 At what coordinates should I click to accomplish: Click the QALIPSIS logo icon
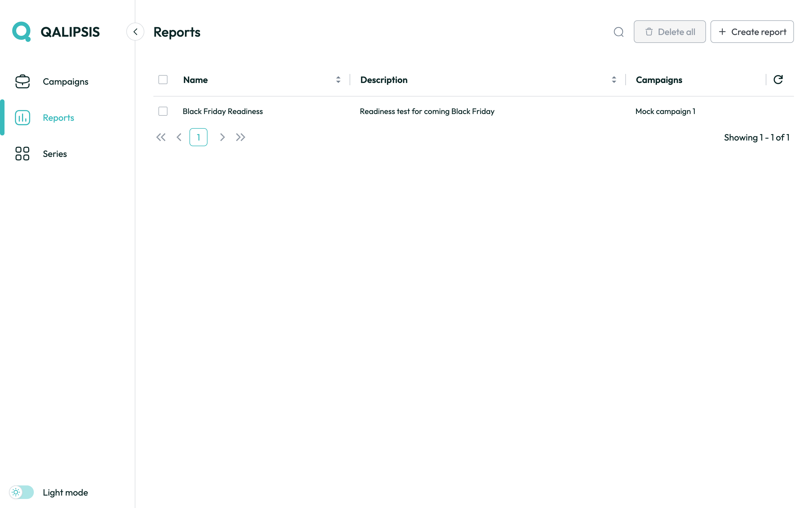coord(21,32)
